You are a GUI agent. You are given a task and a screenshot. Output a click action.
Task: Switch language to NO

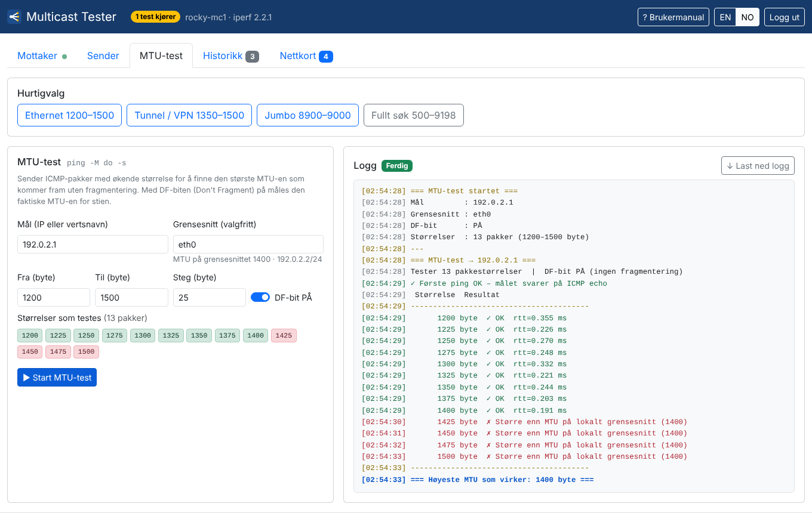(x=748, y=17)
